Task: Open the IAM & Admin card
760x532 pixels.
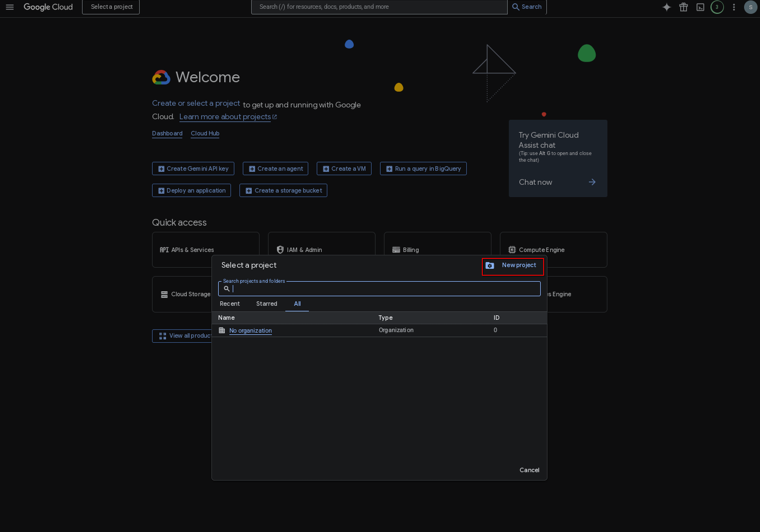Action: click(x=321, y=244)
